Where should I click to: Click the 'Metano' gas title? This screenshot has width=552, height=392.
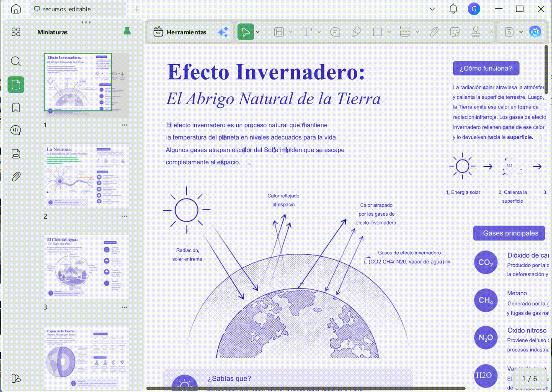pyautogui.click(x=517, y=293)
